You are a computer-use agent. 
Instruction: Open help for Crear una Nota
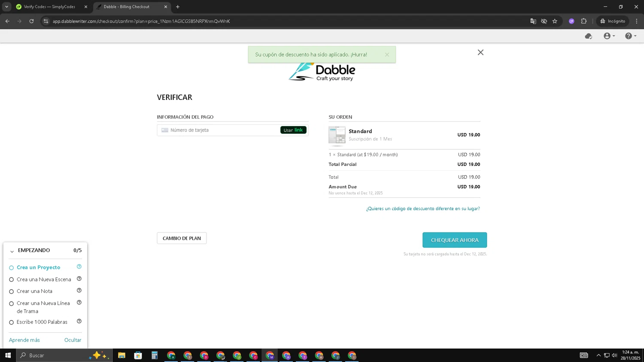[79, 290]
